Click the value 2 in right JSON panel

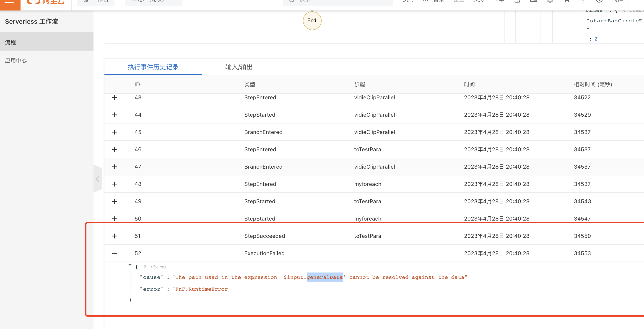[595, 39]
